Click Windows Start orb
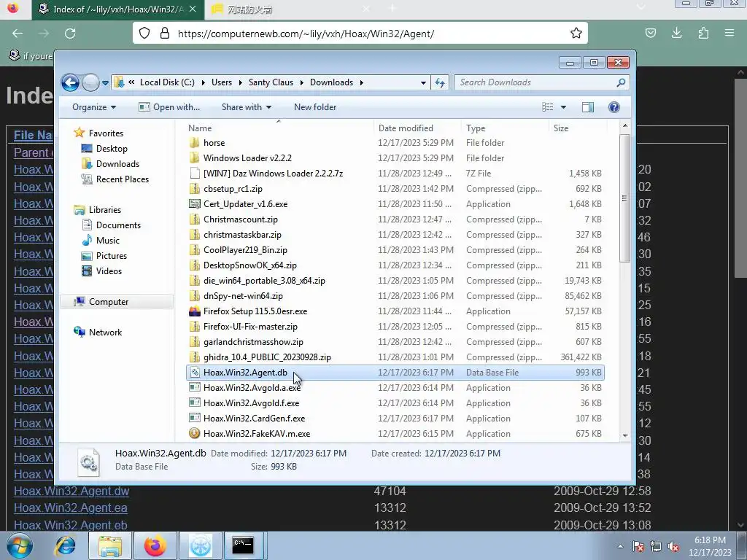747x560 pixels. tap(20, 545)
